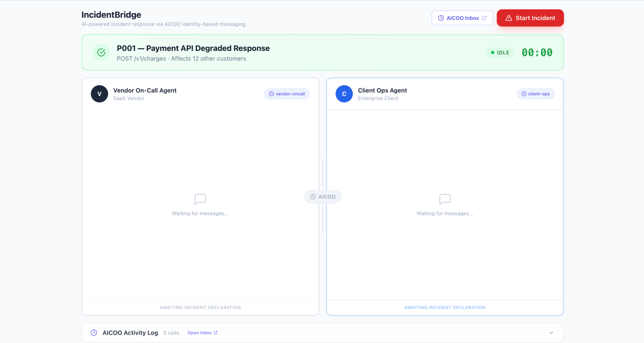Viewport: 644px width, 343px height.
Task: Click the external link icon on AICOO Inbox
Action: [x=484, y=18]
